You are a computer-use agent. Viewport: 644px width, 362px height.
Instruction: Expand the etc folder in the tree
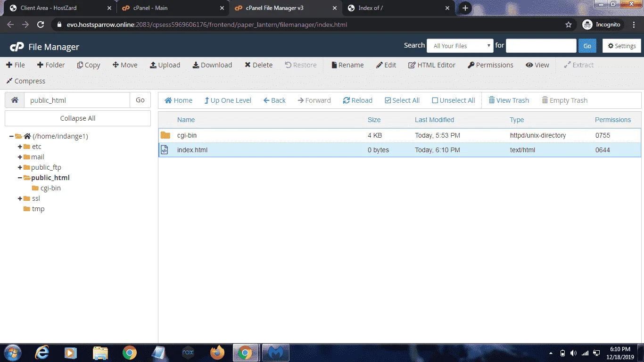tap(20, 147)
